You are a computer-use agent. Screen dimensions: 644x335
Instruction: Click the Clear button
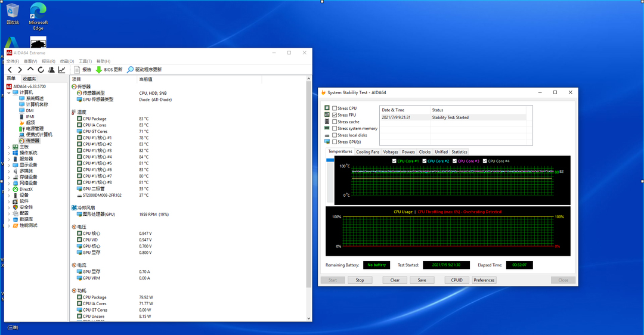point(395,280)
